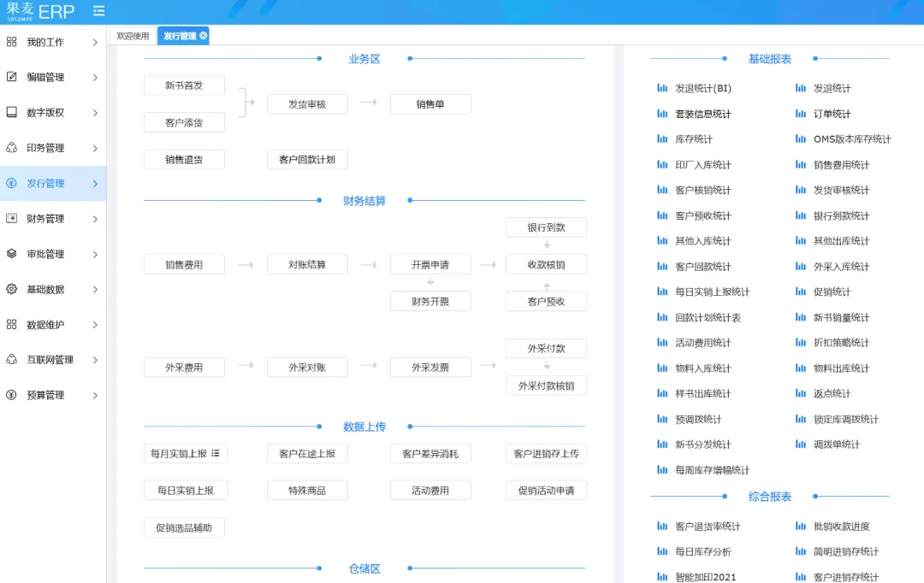Expand the 财务管理 sidebar arrow
The height and width of the screenshot is (583, 924).
click(95, 219)
